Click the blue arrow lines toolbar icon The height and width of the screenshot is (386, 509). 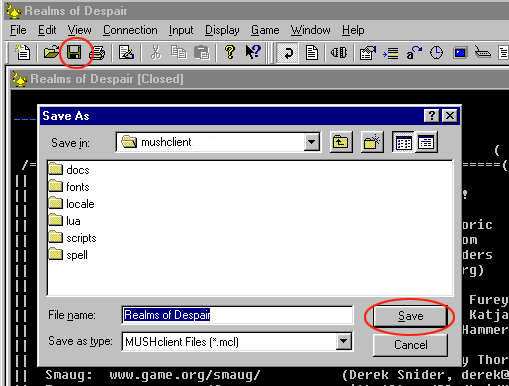(x=390, y=53)
